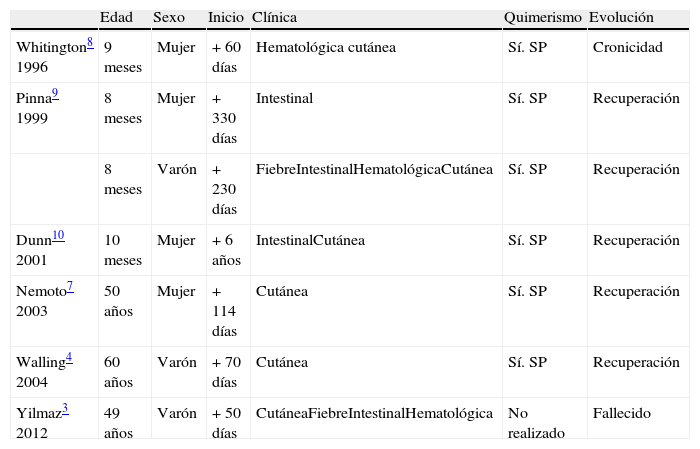Open reference 9 beside Pinna
This screenshot has width=700, height=449.
(55, 94)
